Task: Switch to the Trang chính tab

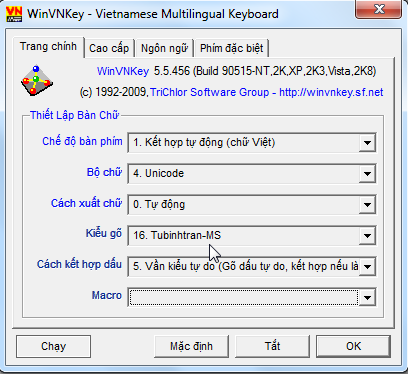Action: click(x=48, y=46)
